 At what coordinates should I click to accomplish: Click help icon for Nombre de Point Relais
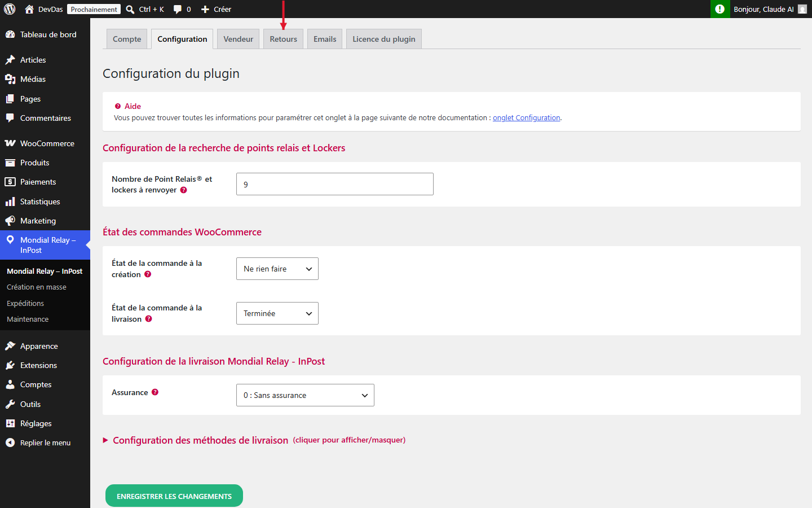click(x=183, y=190)
